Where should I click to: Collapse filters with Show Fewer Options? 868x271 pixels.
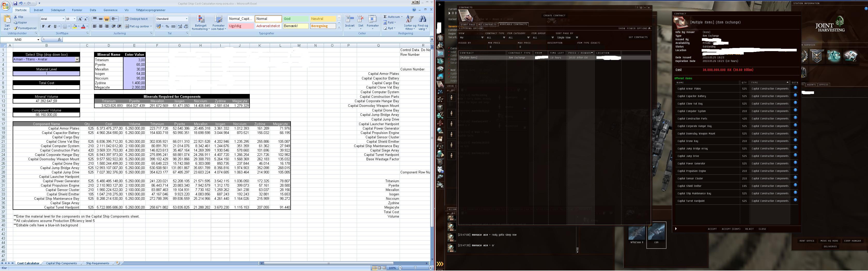(634, 29)
